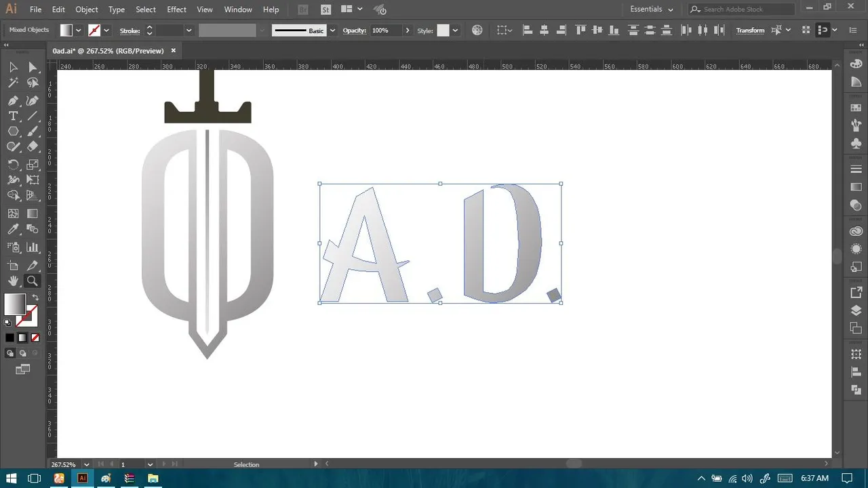868x488 pixels.
Task: Open the Asset Export panel icon
Action: (856, 293)
